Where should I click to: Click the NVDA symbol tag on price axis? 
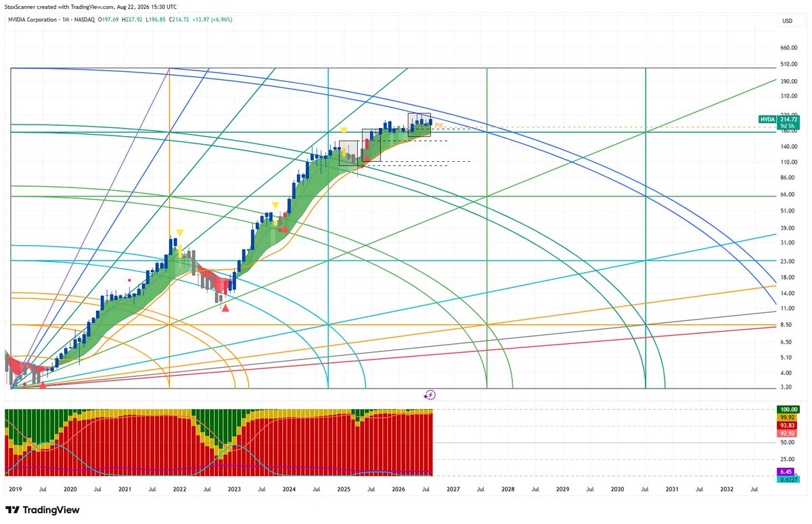[x=767, y=119]
